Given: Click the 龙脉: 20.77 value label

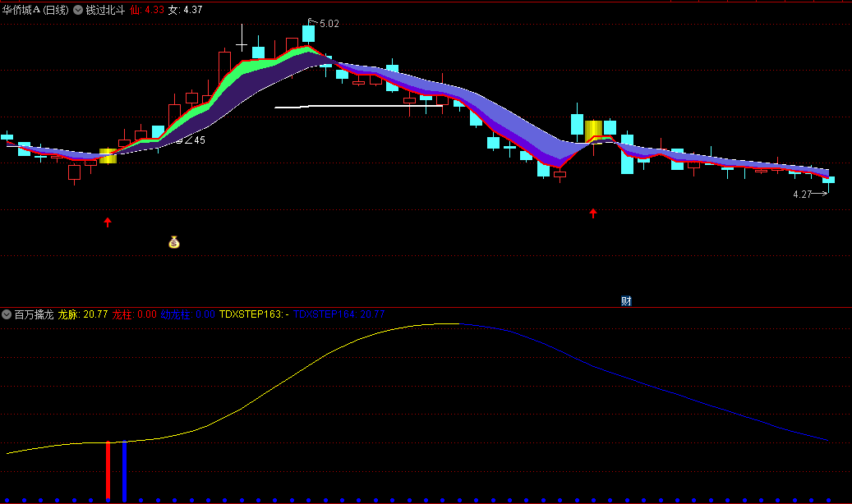Looking at the screenshot, I should [x=83, y=314].
